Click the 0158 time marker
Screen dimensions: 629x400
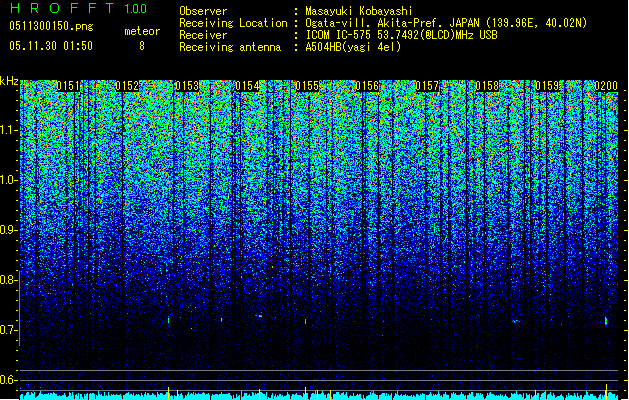[487, 86]
